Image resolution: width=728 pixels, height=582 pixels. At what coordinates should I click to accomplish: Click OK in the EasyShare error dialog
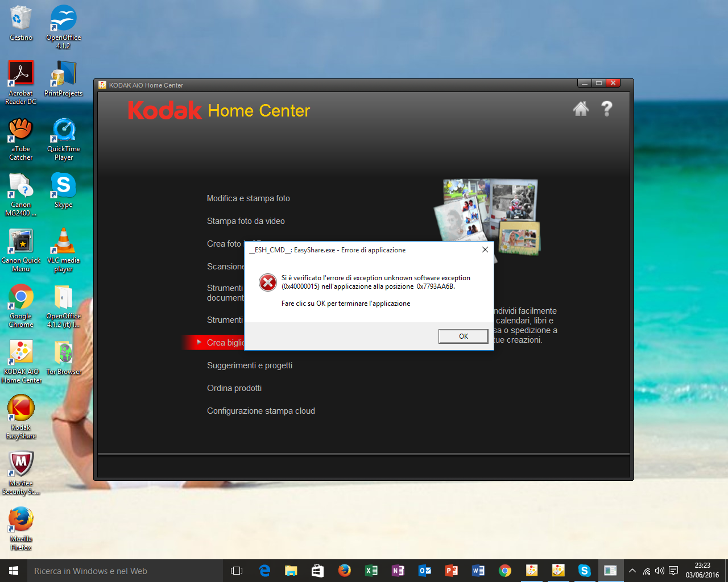[463, 336]
